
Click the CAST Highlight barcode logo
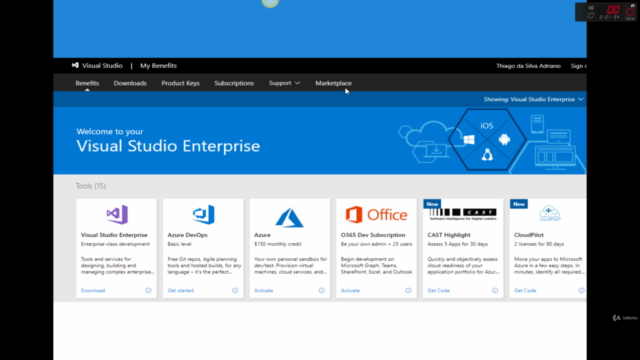tap(463, 214)
